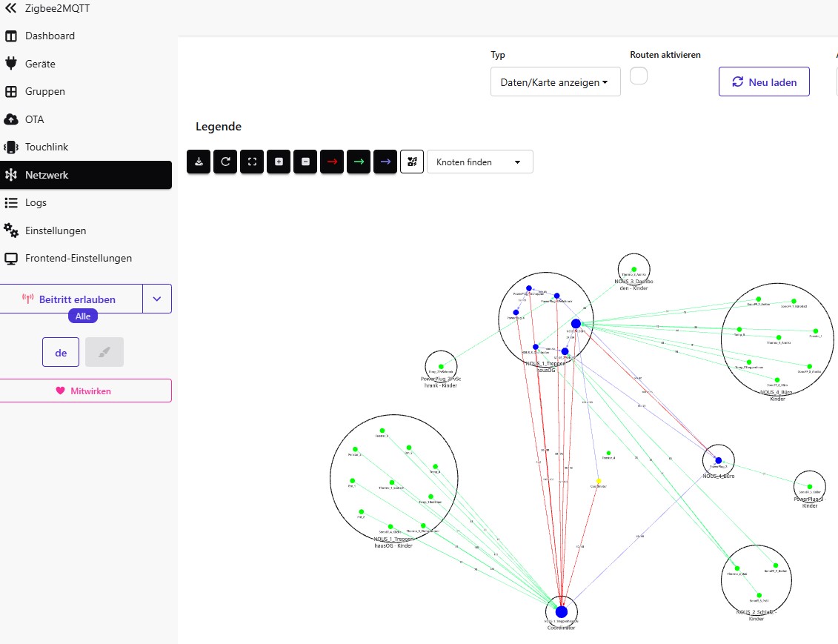Click the large blue Coordinator node
The width and height of the screenshot is (838, 644).
point(562,612)
